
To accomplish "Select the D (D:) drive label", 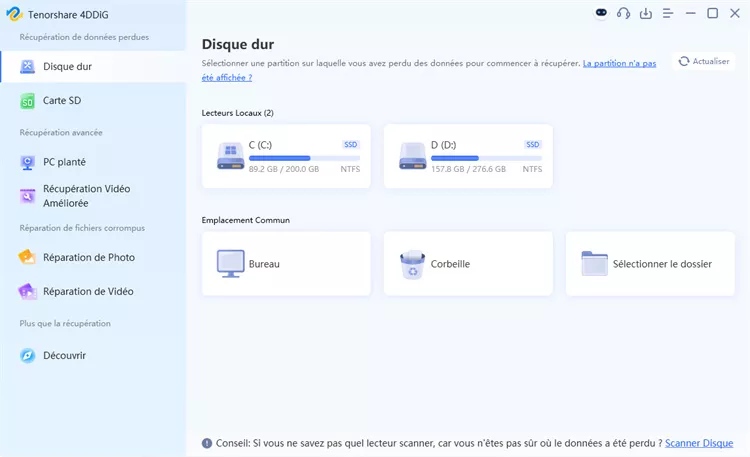I will (x=443, y=145).
